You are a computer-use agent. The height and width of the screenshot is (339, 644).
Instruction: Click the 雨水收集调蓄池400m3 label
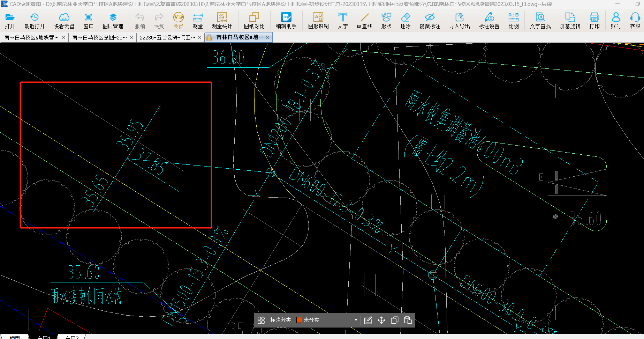pos(464,132)
